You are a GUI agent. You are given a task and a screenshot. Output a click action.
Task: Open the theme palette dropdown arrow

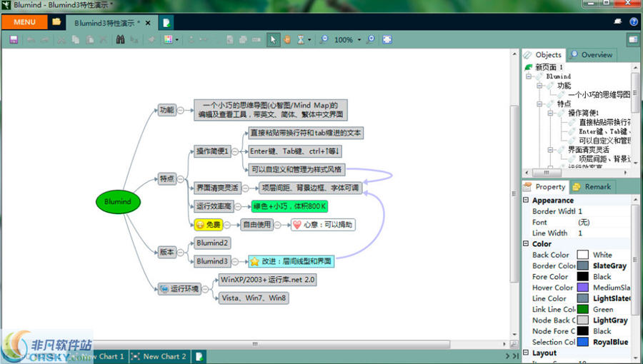click(176, 40)
